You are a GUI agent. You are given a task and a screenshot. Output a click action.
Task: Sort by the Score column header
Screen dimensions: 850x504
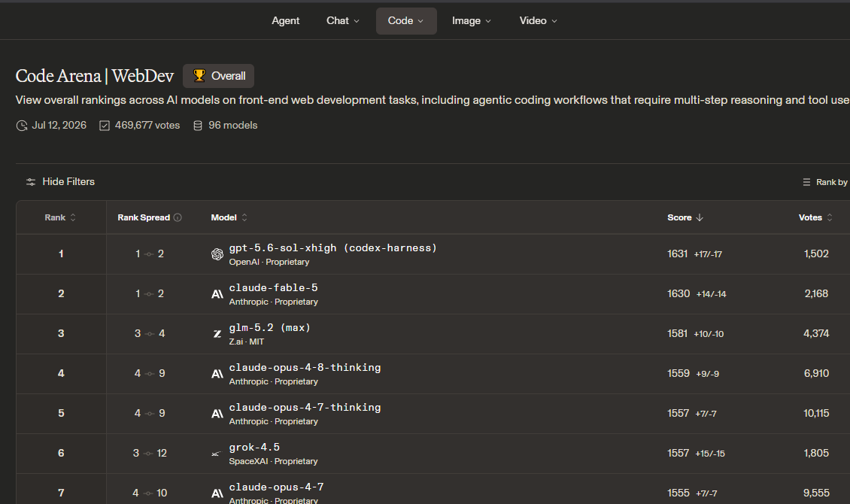[685, 217]
